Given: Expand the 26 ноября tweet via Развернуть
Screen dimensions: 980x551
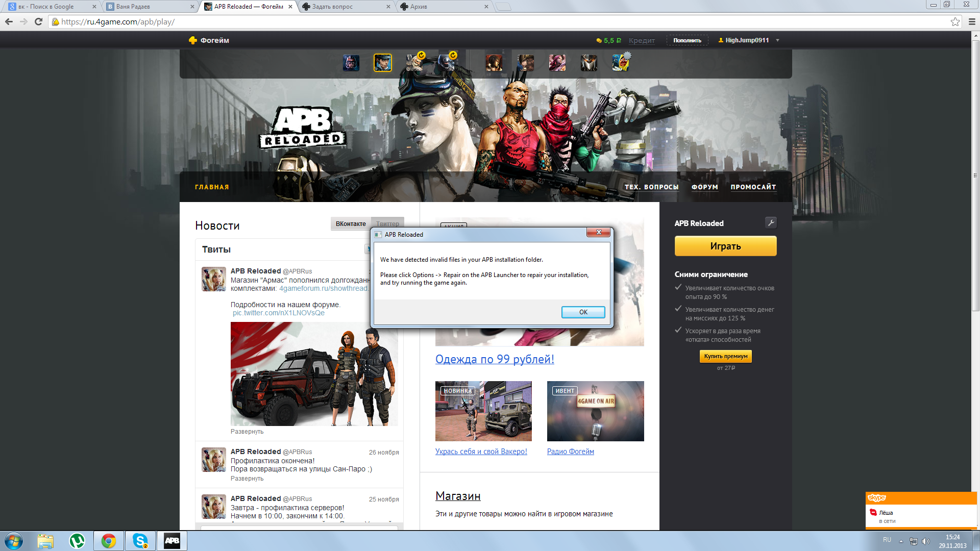Looking at the screenshot, I should (x=247, y=479).
